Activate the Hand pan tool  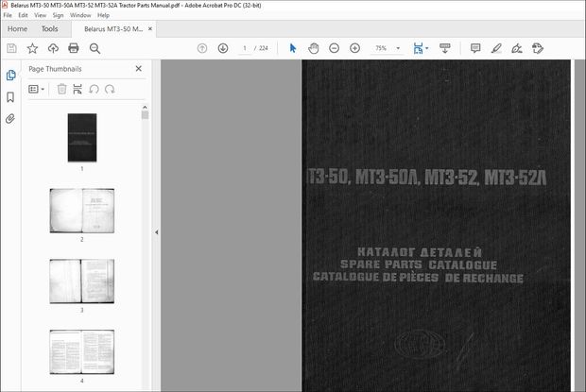[313, 48]
